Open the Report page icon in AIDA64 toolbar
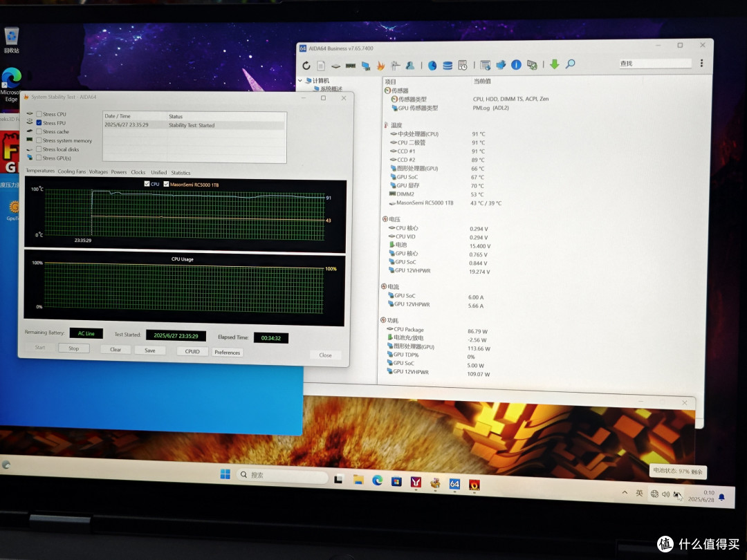Screen dimensions: 747x560 321,66
